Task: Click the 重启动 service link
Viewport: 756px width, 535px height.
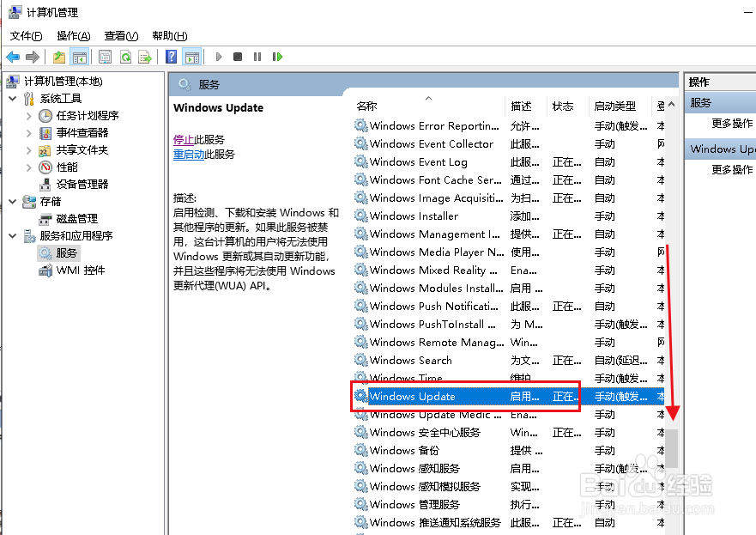Action: 189,155
